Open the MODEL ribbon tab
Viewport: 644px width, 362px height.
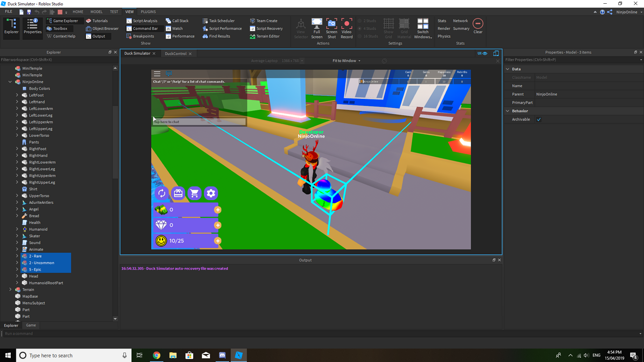point(96,12)
